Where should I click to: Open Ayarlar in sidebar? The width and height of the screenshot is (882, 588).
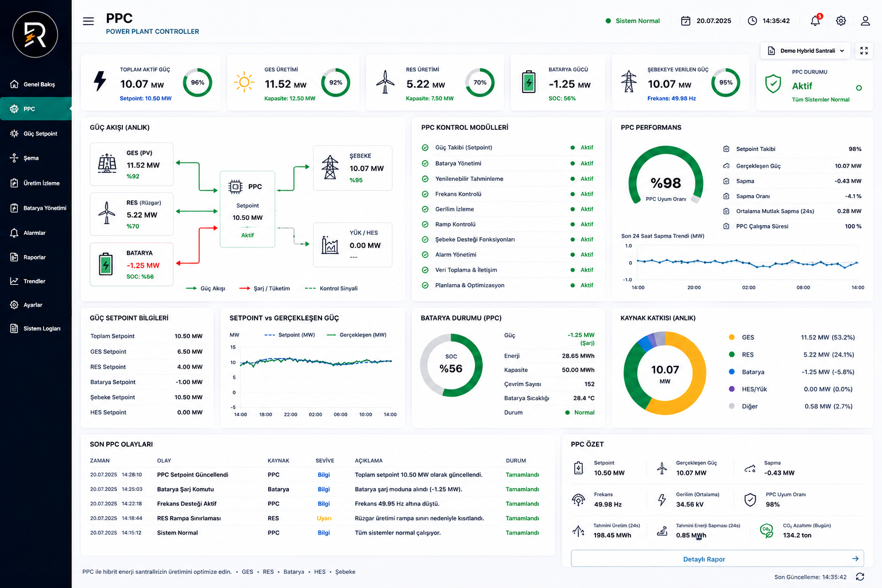click(36, 305)
